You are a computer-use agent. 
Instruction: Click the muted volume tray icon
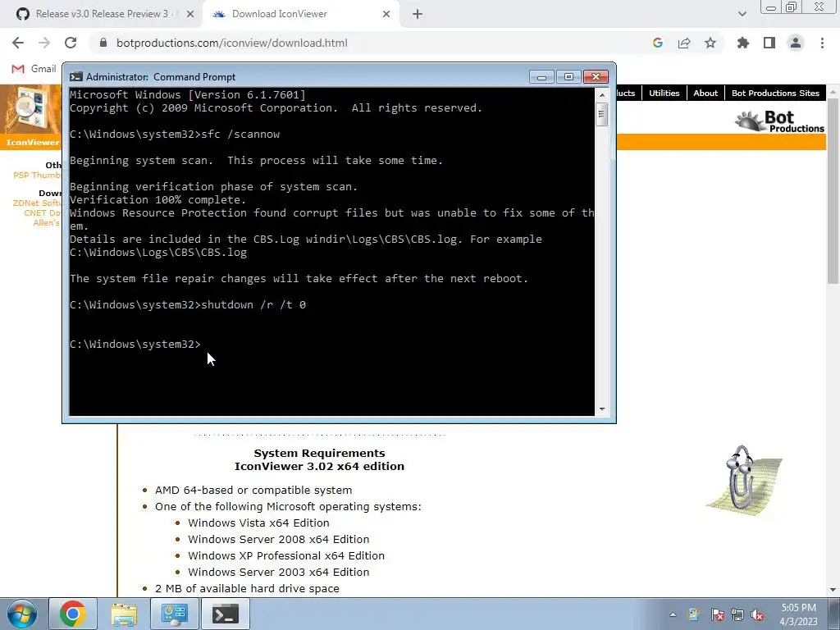tap(757, 615)
